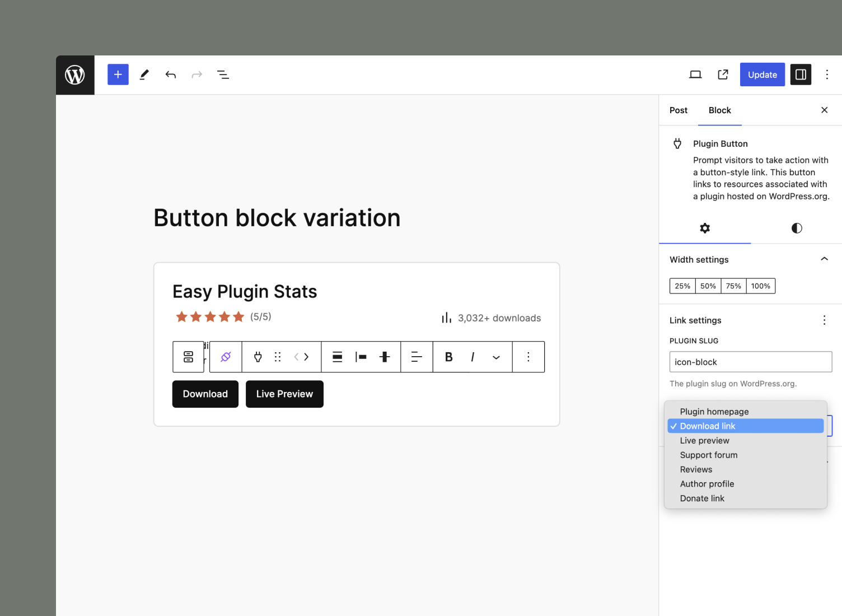The image size is (842, 616).
Task: Choose Author profile option
Action: (x=746, y=484)
